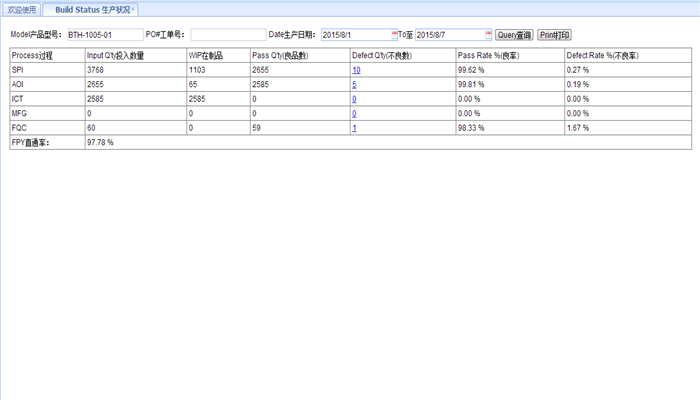Screen dimensions: 700x400
Task: Click the Input Qty投入数量 column header
Action: pos(136,55)
